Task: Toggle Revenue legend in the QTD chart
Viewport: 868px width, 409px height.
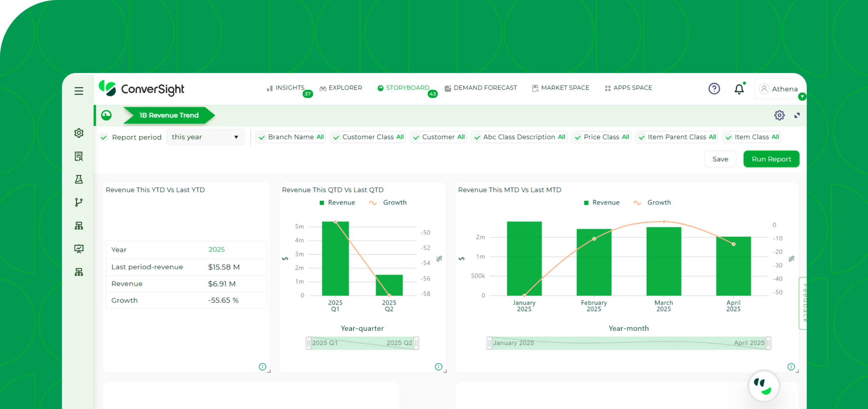Action: tap(337, 202)
